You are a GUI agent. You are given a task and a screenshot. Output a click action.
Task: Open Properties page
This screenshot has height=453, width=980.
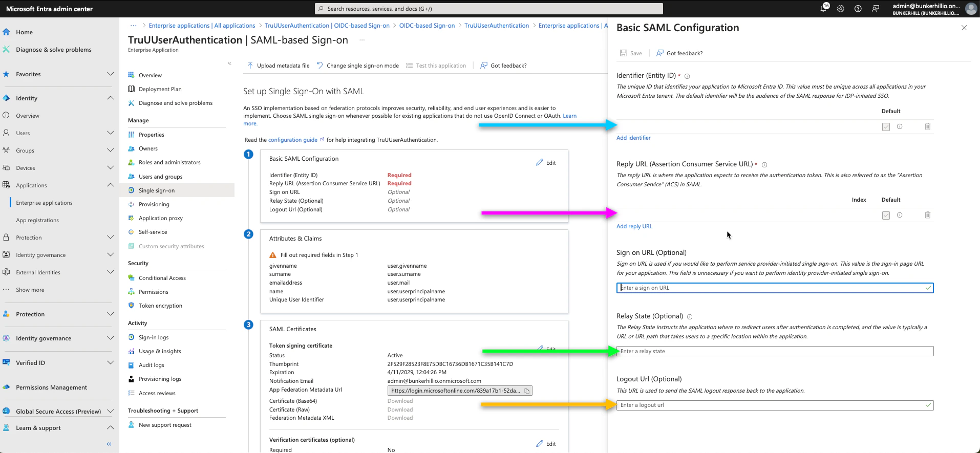pyautogui.click(x=151, y=135)
